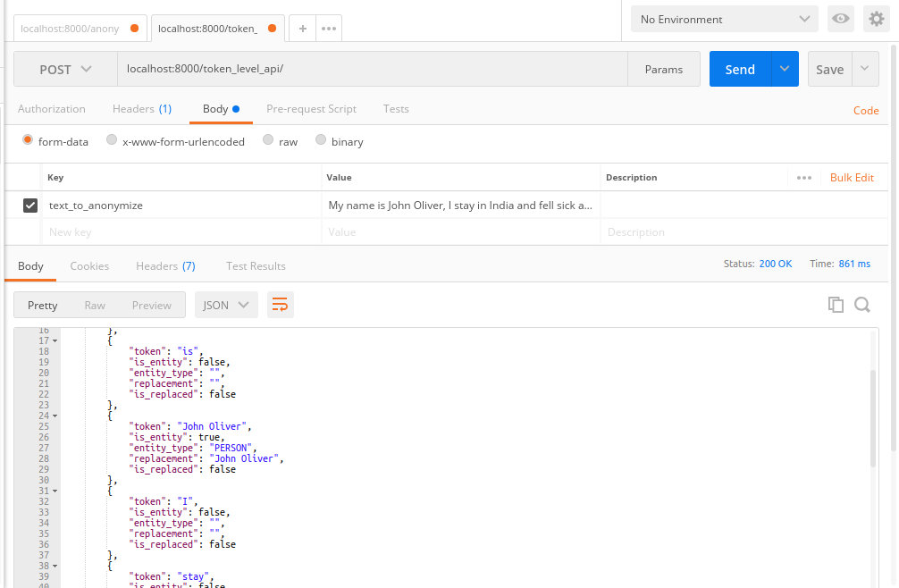Copy response to clipboard icon

point(836,305)
